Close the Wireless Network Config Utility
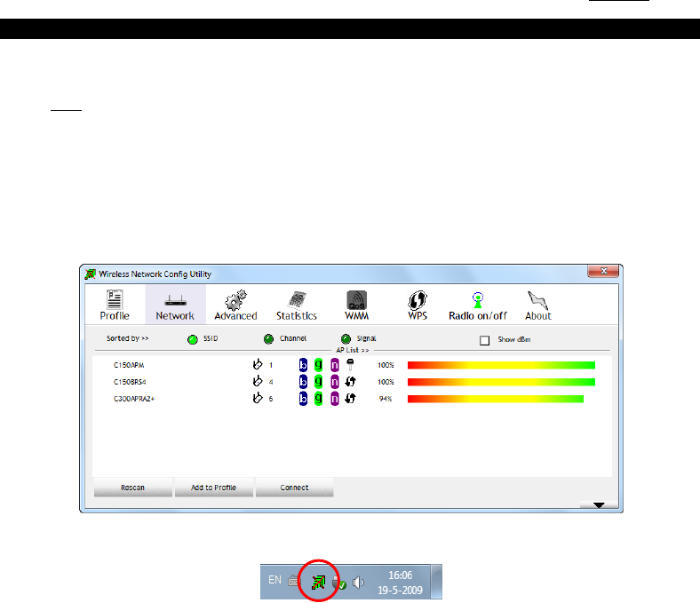700x603 pixels. click(x=603, y=271)
